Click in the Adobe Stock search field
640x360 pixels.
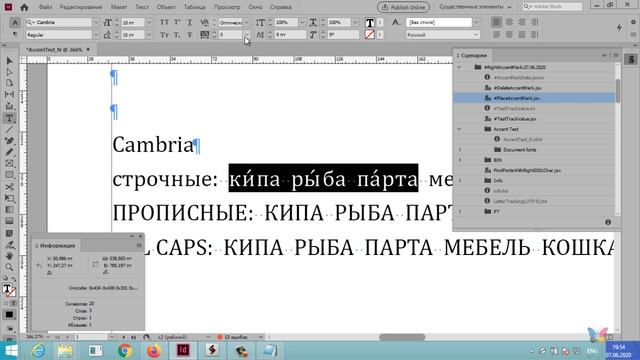tap(552, 7)
